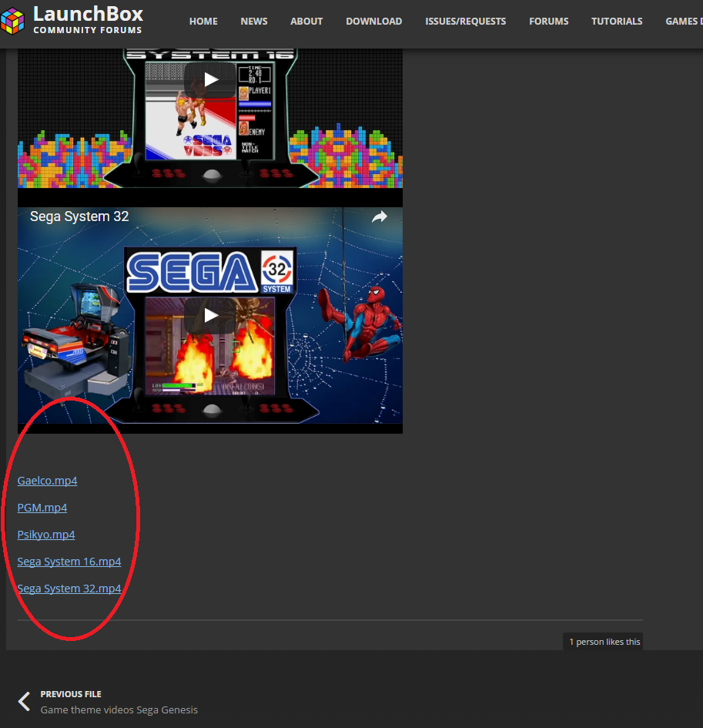The height and width of the screenshot is (728, 703).
Task: Download the PGM.mp4 file
Action: click(x=42, y=508)
